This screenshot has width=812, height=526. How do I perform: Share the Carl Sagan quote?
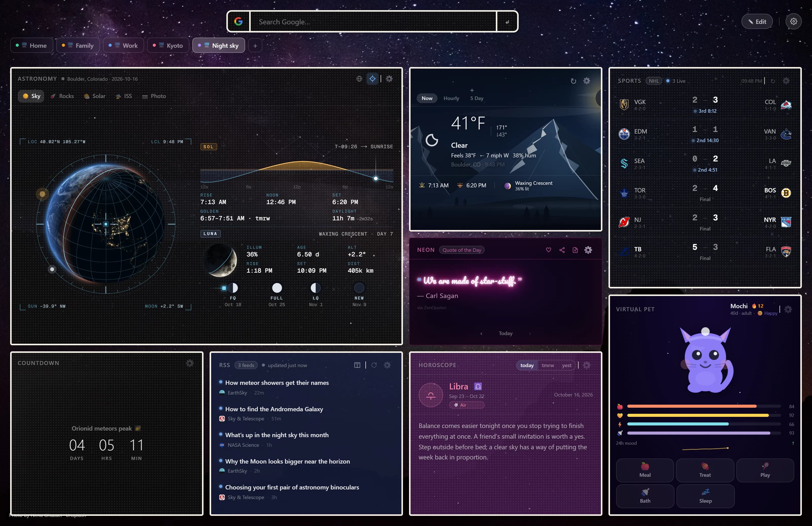(562, 250)
